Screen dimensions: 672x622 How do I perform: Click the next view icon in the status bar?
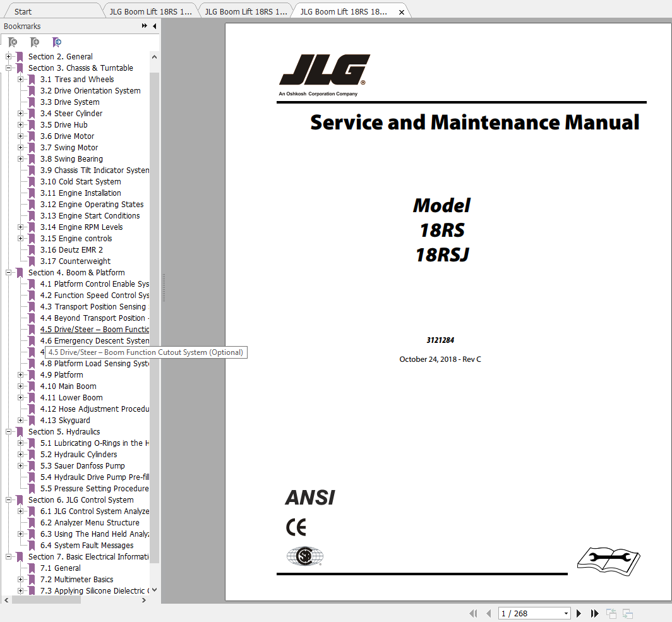coord(627,613)
